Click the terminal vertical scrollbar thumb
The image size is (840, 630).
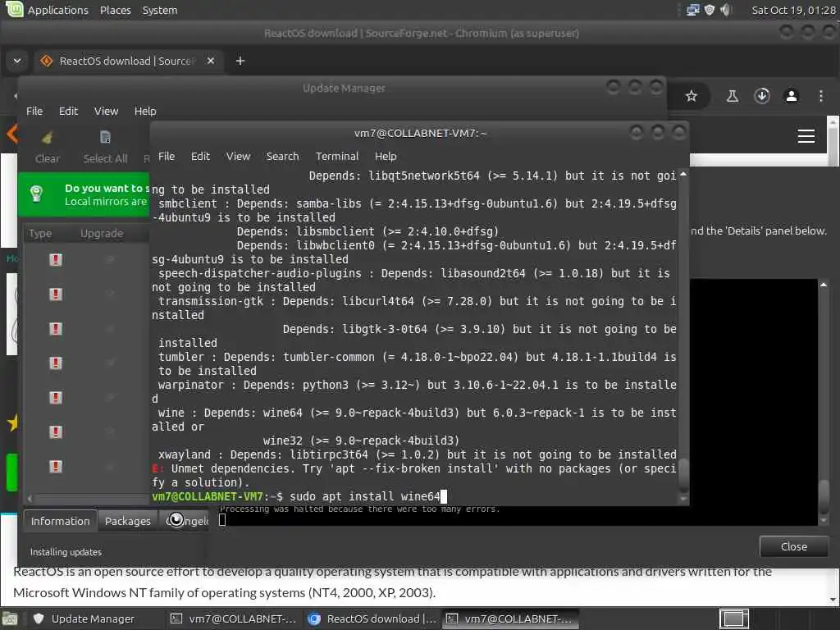(683, 475)
